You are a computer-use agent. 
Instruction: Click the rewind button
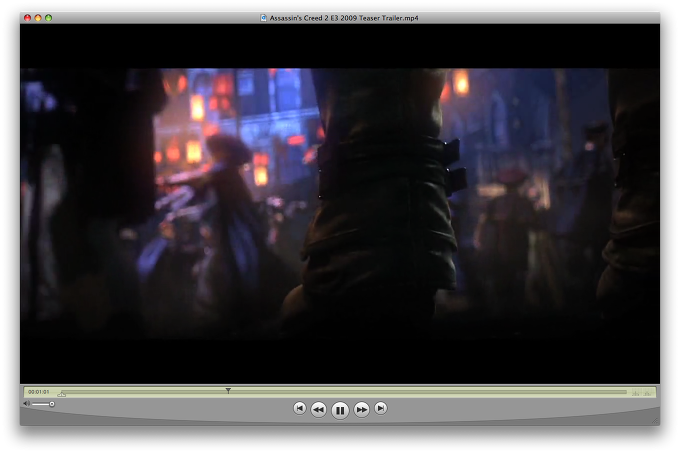tap(318, 409)
